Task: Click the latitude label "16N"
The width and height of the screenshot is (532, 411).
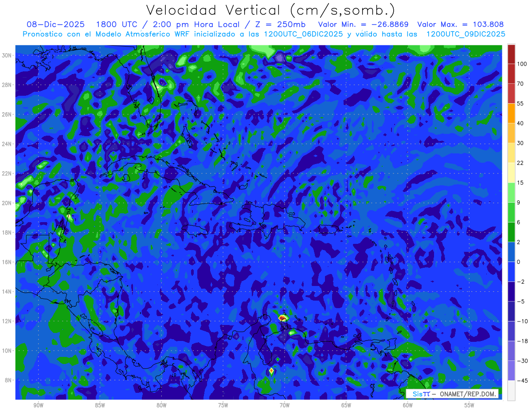Action: click(x=8, y=262)
